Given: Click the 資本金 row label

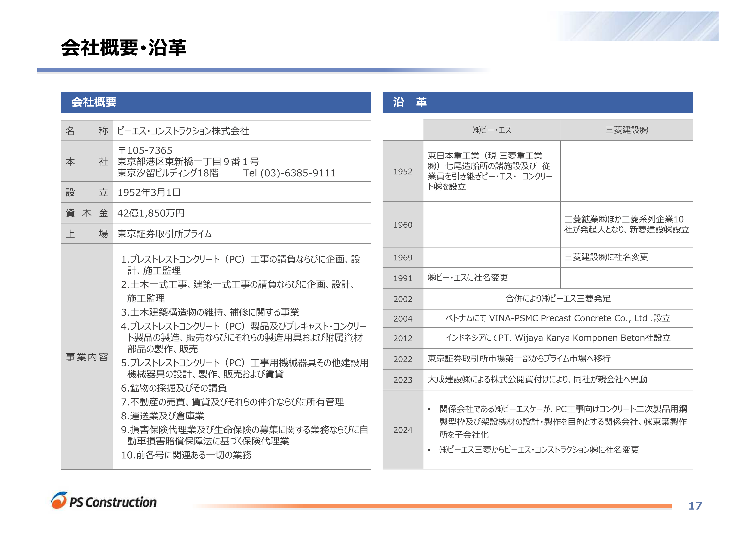Looking at the screenshot, I should coord(87,213).
